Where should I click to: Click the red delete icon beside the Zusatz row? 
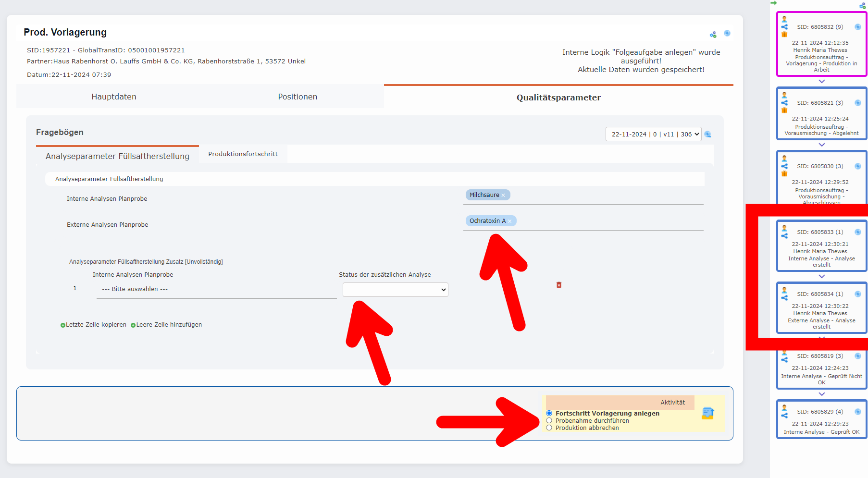coord(558,285)
